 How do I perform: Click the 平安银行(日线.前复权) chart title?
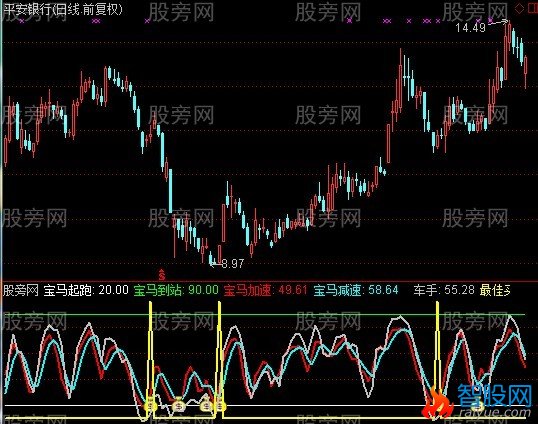[63, 9]
